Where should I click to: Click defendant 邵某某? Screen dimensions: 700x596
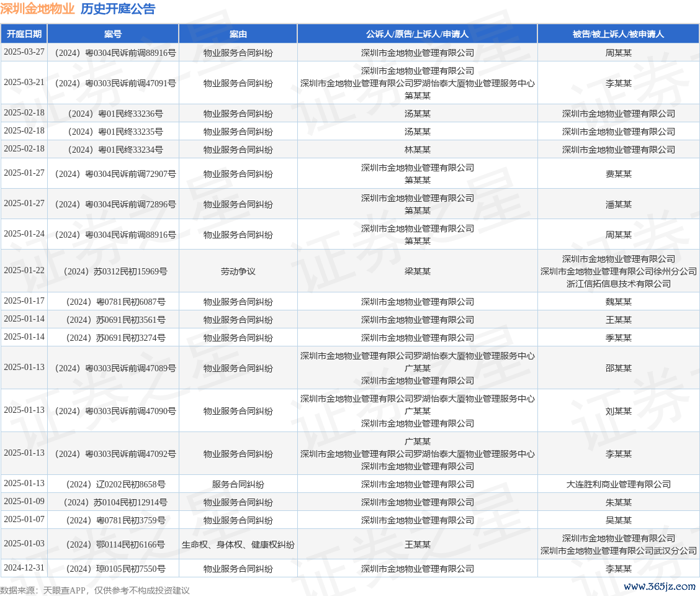pos(618,368)
